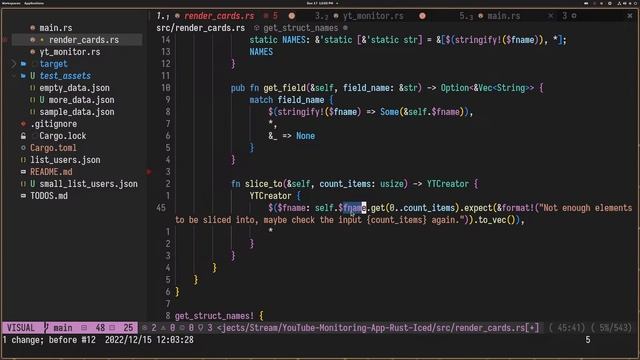Click diagnostics hints count 3 in statusline
Image resolution: width=640 pixels, height=360 pixels.
point(210,328)
